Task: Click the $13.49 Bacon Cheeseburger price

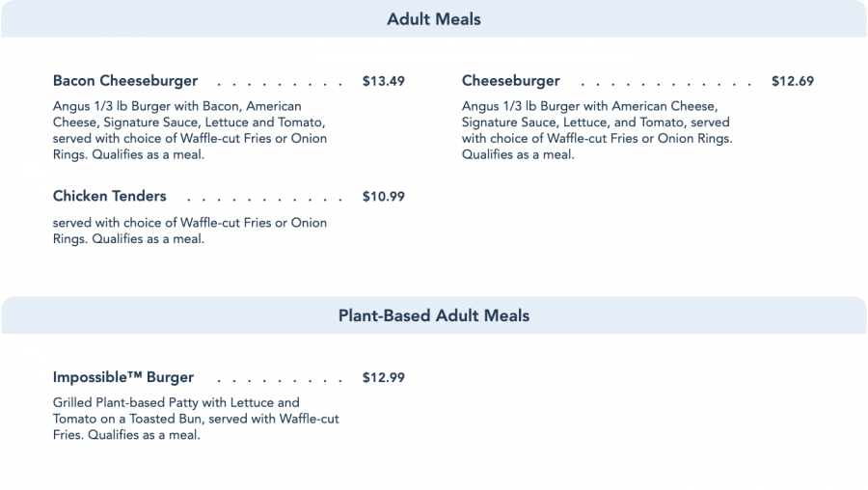Action: tap(383, 81)
